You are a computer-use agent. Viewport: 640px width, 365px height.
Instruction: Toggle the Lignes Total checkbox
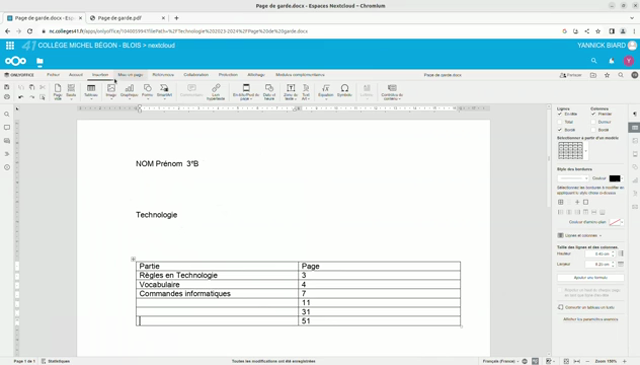click(560, 122)
